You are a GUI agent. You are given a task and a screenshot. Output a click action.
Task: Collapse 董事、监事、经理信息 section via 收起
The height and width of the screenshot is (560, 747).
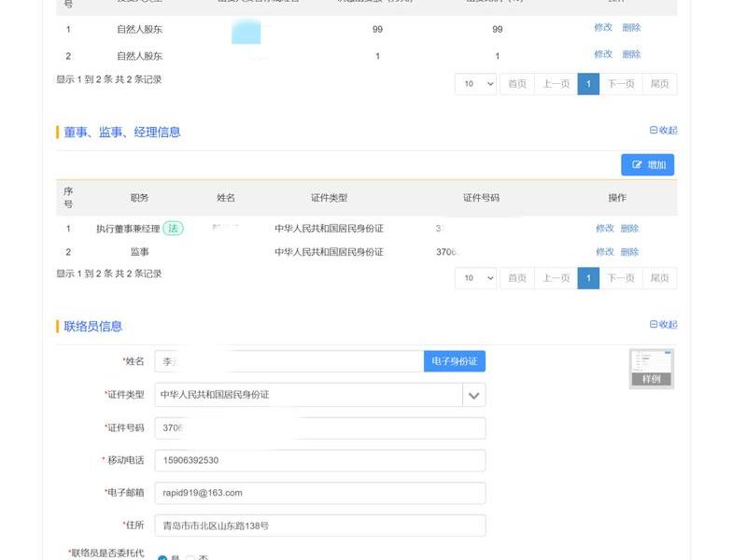(663, 130)
